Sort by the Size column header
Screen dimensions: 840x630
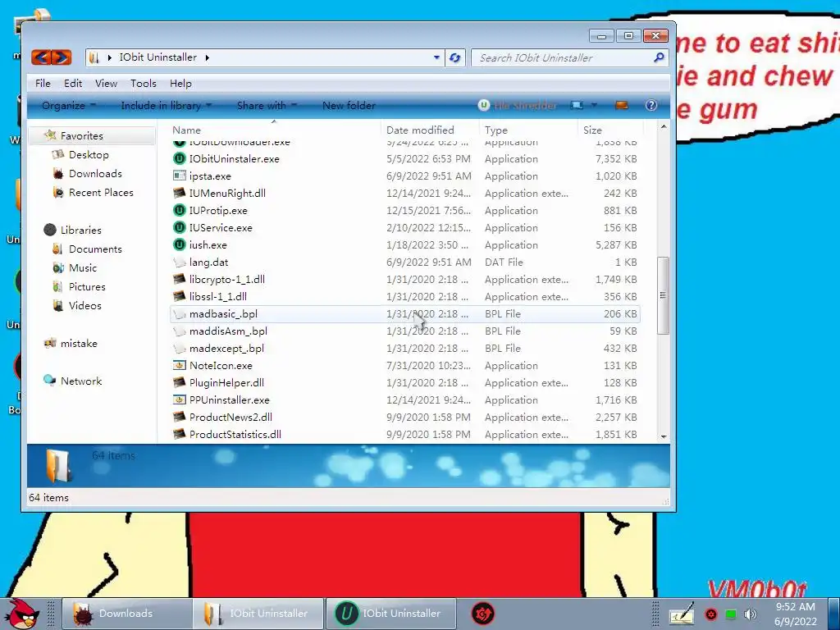pos(609,130)
